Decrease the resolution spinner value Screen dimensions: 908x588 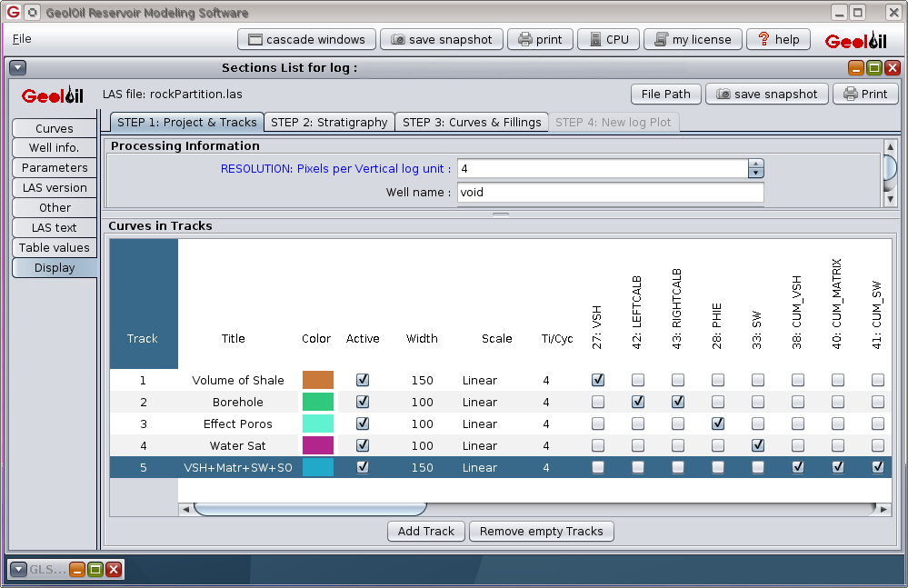pos(755,173)
